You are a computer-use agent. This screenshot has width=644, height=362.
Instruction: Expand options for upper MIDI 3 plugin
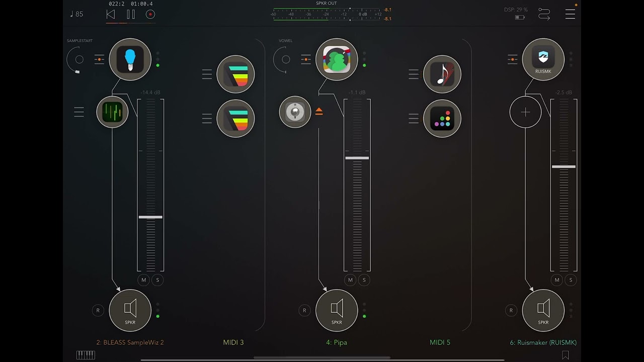click(207, 74)
